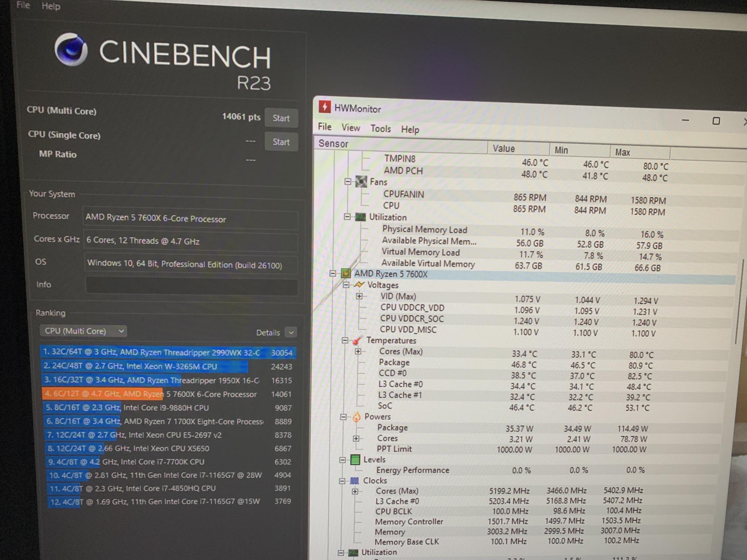Select the Threadripper 2990WX ranking row

(x=168, y=353)
